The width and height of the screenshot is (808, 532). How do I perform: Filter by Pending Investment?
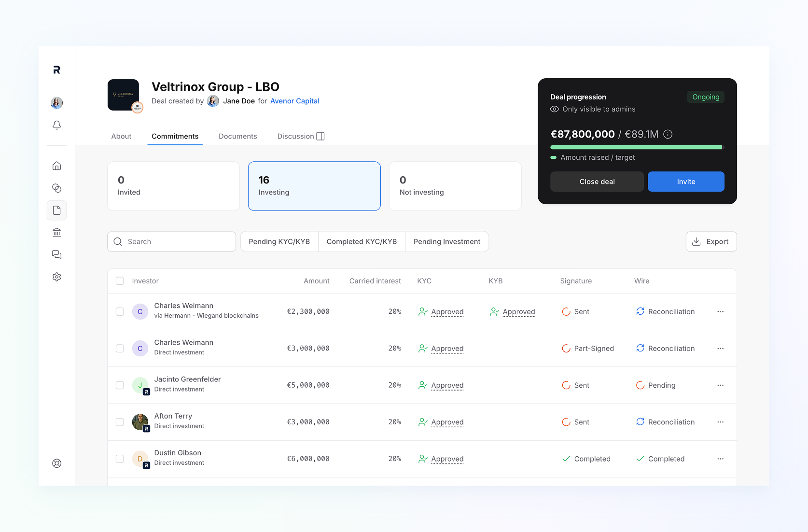[x=447, y=241]
